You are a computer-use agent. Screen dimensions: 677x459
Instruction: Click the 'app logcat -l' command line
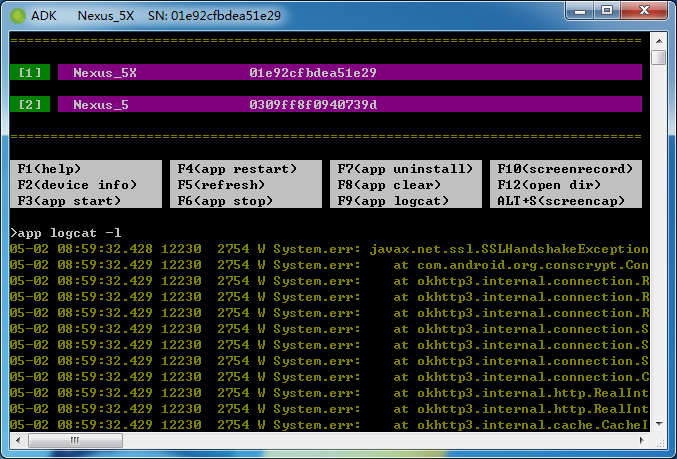point(66,233)
